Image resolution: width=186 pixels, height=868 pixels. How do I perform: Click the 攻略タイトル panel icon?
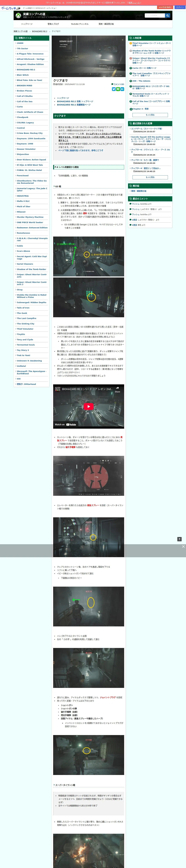click(16, 38)
